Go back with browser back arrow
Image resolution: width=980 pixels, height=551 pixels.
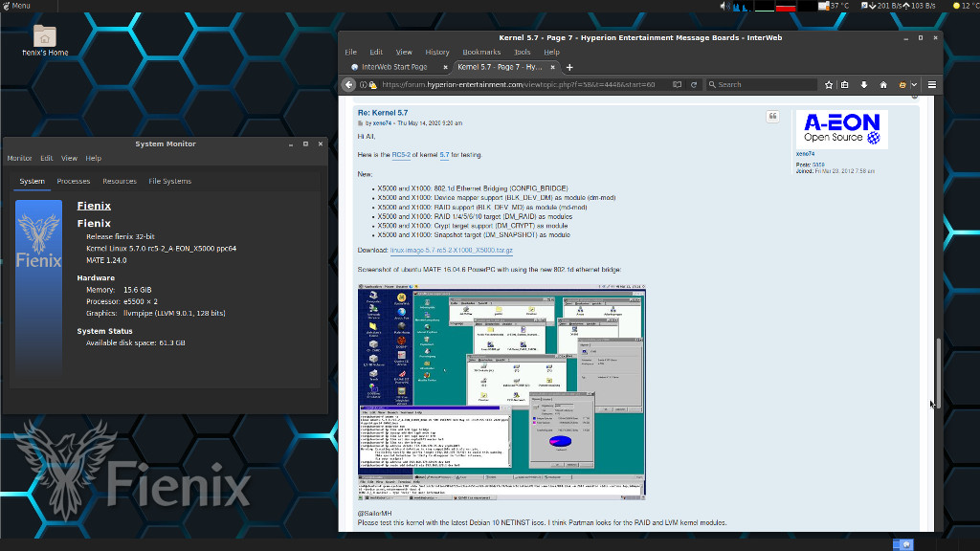point(348,85)
